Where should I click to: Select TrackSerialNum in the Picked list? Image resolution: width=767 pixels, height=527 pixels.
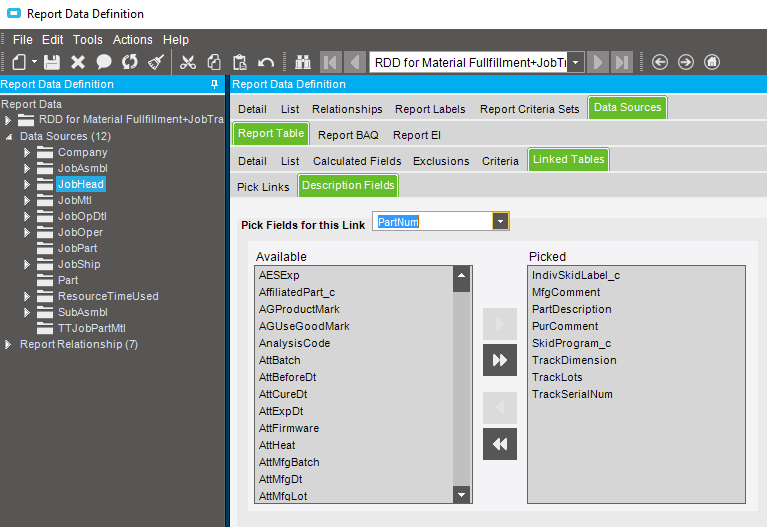point(572,394)
